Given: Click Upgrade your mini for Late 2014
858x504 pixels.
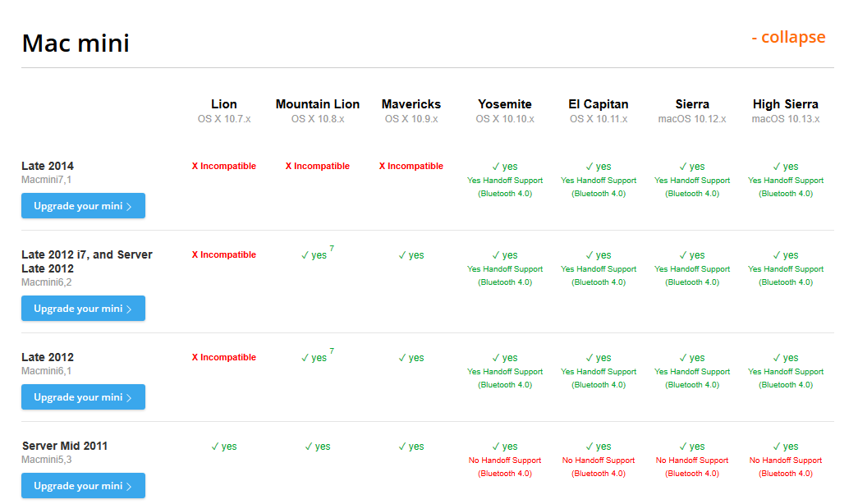Looking at the screenshot, I should coord(83,206).
